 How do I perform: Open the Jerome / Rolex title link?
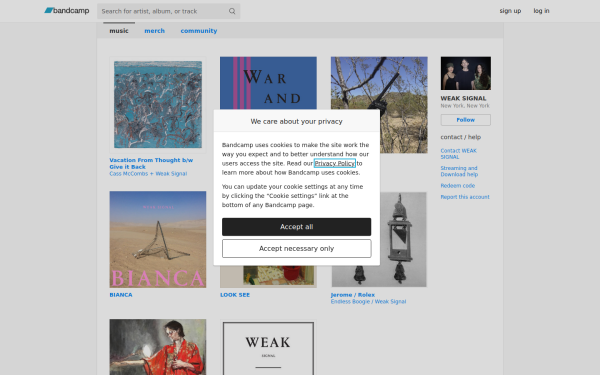(353, 295)
